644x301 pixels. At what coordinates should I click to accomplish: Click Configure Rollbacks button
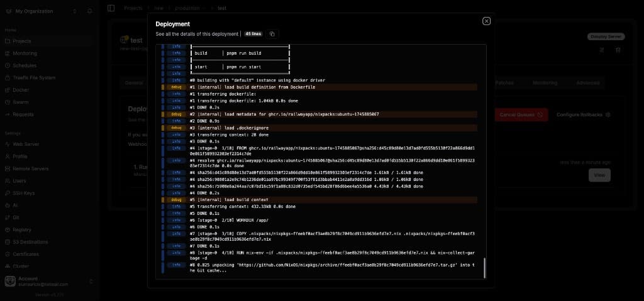coord(583,114)
